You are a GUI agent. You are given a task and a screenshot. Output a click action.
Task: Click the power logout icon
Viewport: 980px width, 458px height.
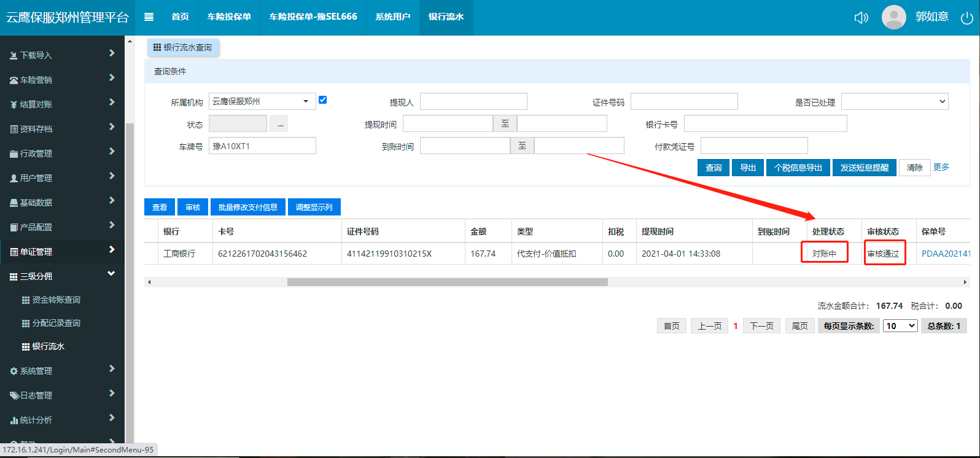click(x=966, y=18)
